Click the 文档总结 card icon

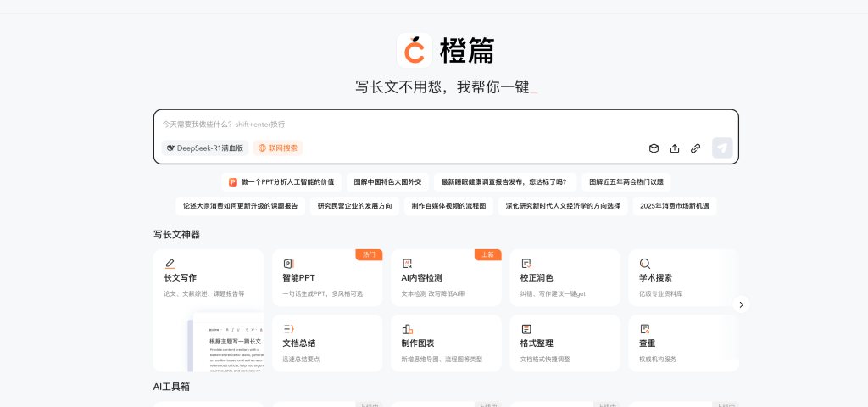[x=288, y=329]
